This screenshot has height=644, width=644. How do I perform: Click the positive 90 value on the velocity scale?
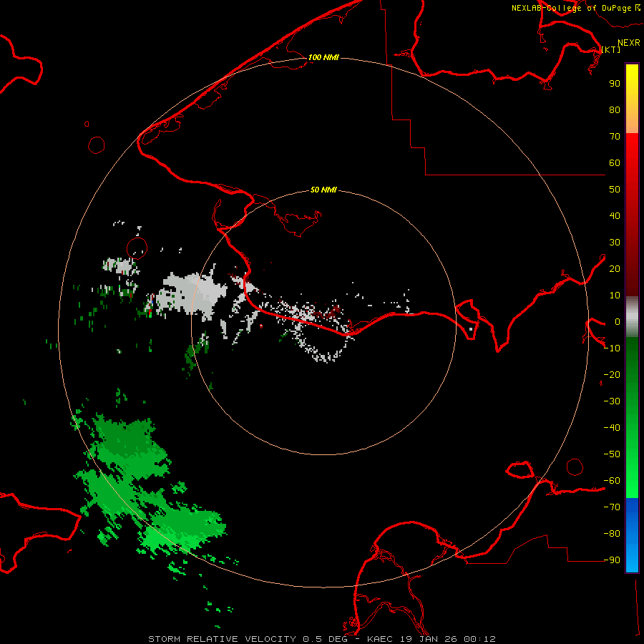point(615,84)
